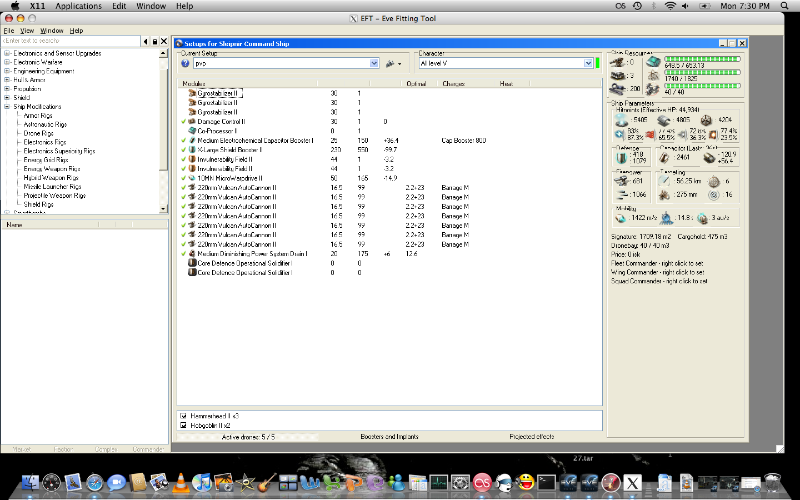Expand the Propulsion tree node
Image resolution: width=800 pixels, height=500 pixels.
point(7,88)
